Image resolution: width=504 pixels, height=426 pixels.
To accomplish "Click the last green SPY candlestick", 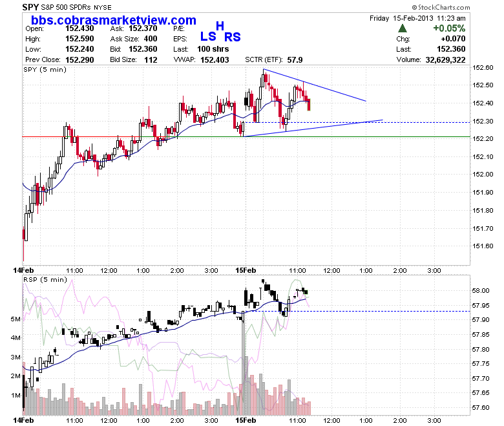I will 309,105.
